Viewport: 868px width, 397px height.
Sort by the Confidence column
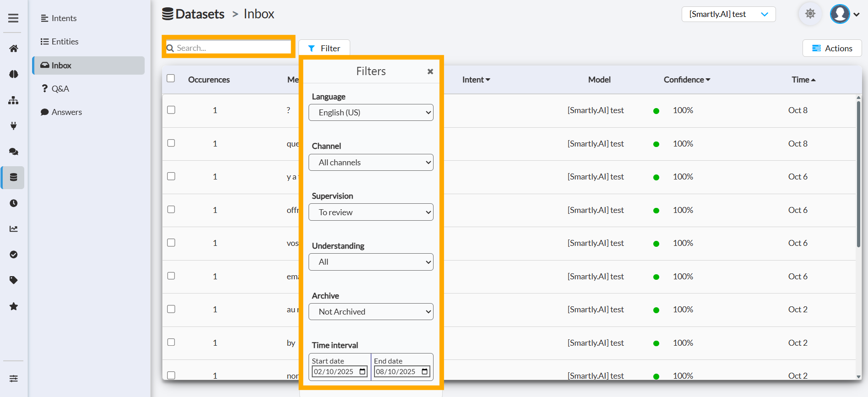pos(687,80)
